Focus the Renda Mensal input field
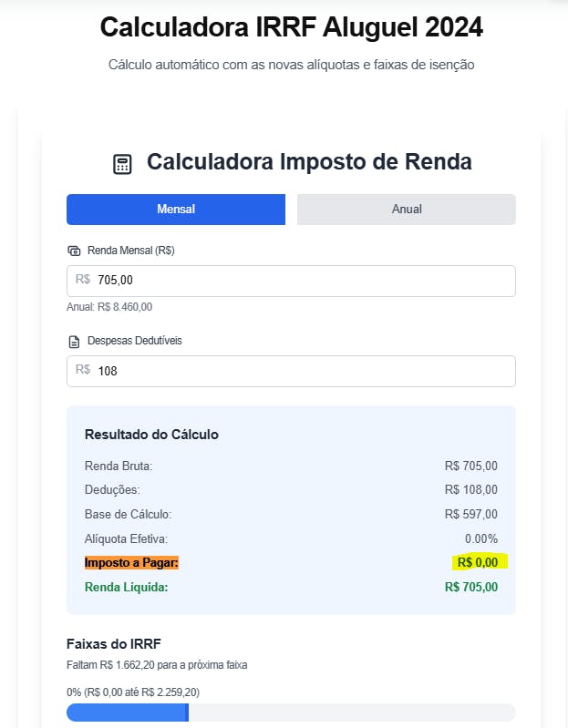 click(x=301, y=281)
